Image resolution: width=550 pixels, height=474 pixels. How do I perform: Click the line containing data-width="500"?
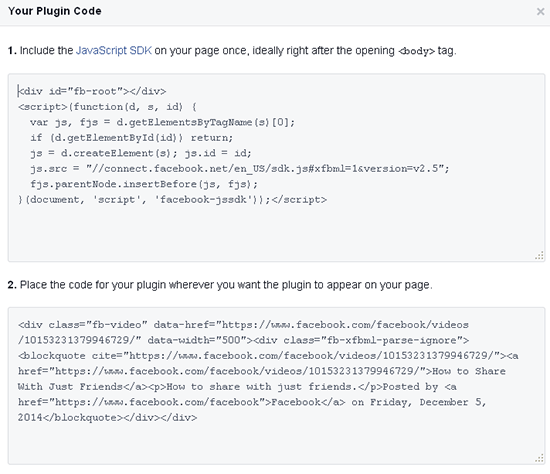pyautogui.click(x=243, y=340)
